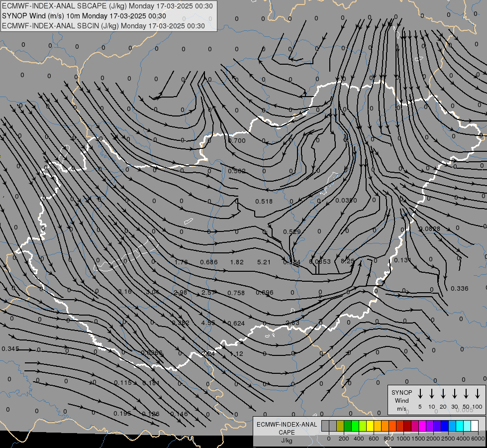This screenshot has width=487, height=448.
Task: Select the SYNOP Wind 10m title line
Action: coord(84,16)
